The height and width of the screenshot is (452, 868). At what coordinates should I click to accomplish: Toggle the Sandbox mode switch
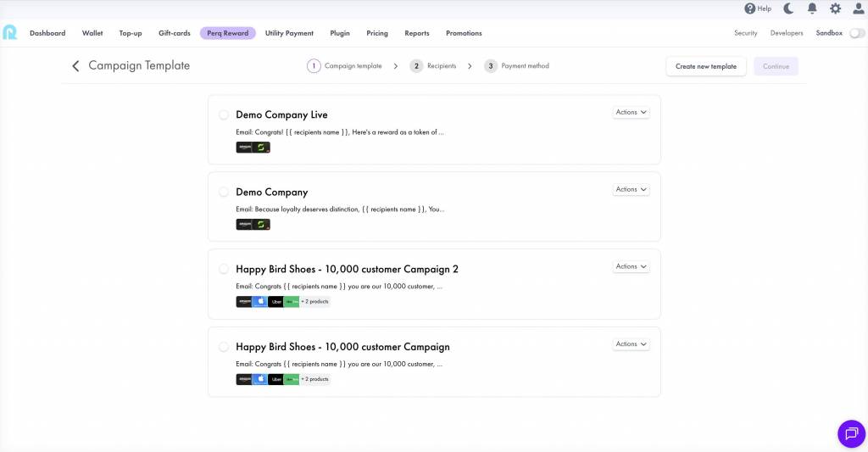(x=857, y=33)
